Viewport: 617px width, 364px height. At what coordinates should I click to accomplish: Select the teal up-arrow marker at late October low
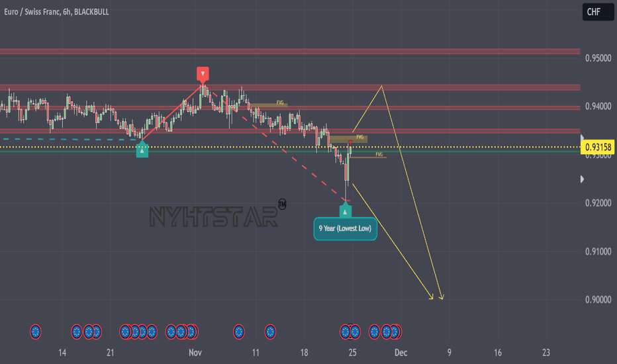[x=142, y=151]
